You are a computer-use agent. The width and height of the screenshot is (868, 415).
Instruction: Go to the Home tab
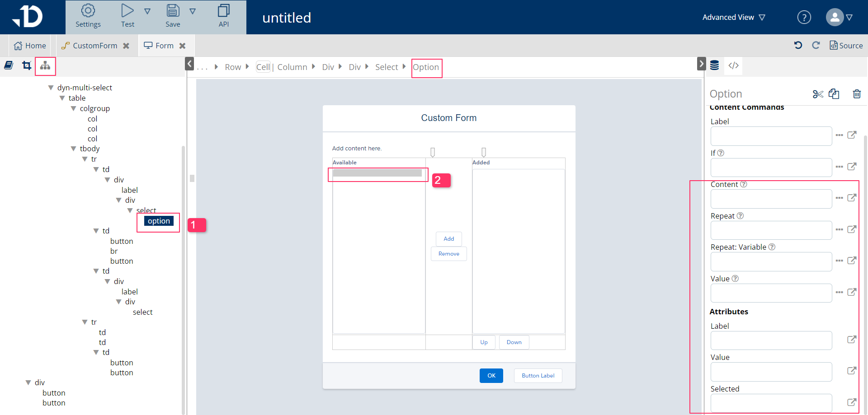tap(30, 46)
